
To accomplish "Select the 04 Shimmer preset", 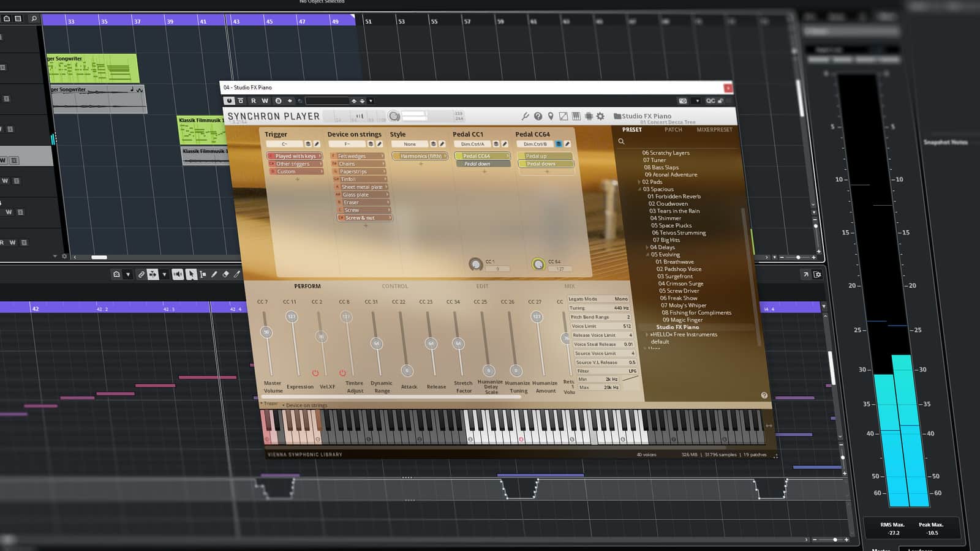I will (665, 218).
